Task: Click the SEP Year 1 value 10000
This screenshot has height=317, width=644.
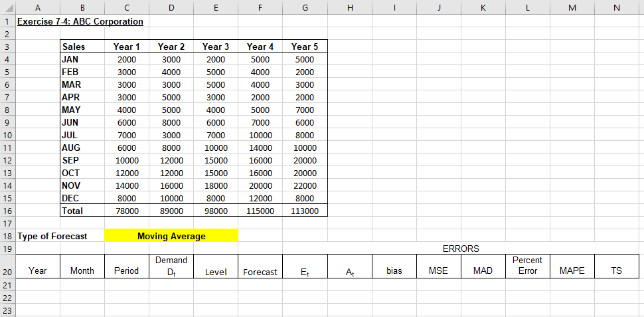Action: (x=127, y=160)
